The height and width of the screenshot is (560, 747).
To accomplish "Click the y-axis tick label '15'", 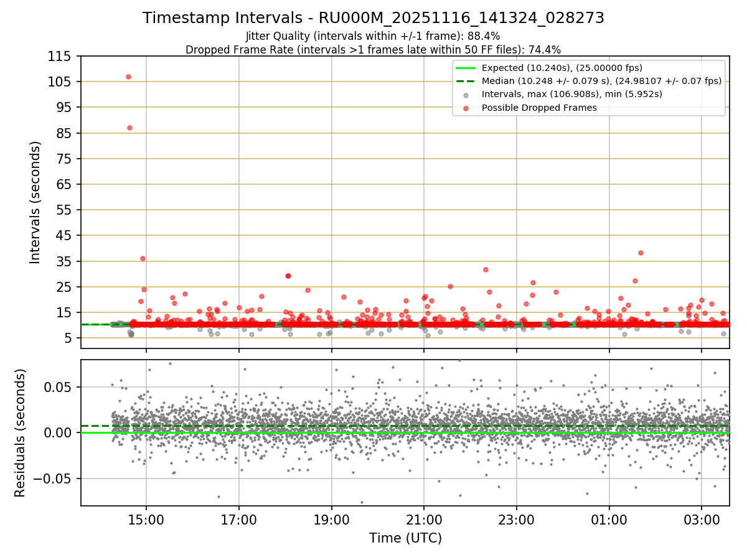I will coord(63,313).
